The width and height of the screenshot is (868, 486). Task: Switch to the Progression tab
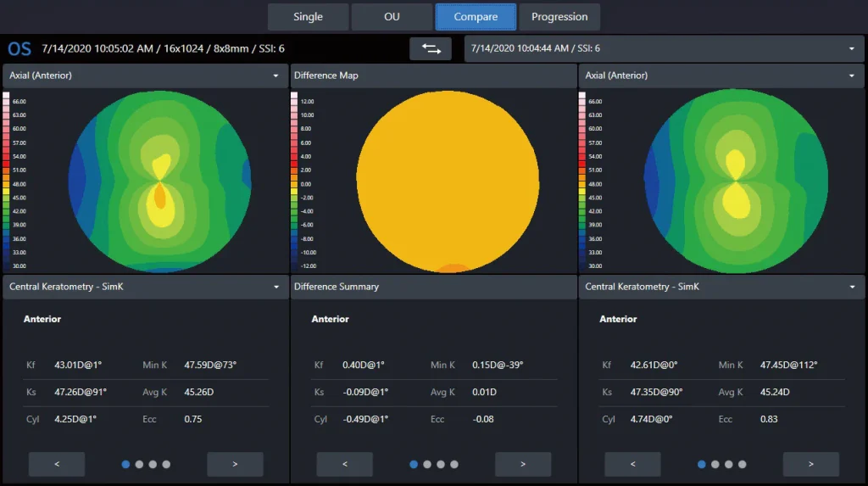point(559,17)
